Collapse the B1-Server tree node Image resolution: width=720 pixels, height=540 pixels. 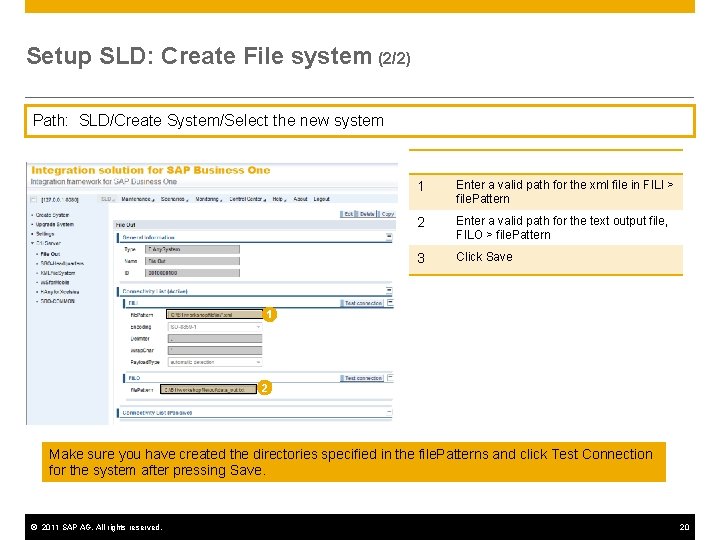coord(32,243)
